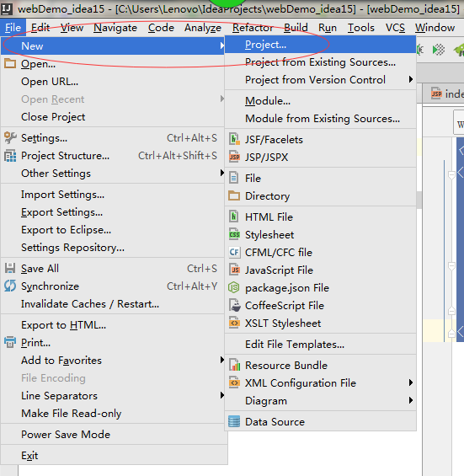Select Project... in the New submenu

coord(321,45)
